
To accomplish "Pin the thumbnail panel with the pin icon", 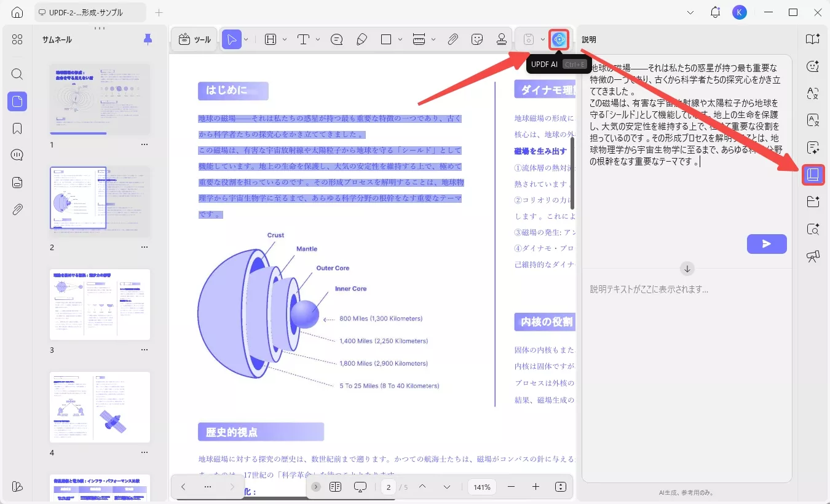I will [147, 39].
